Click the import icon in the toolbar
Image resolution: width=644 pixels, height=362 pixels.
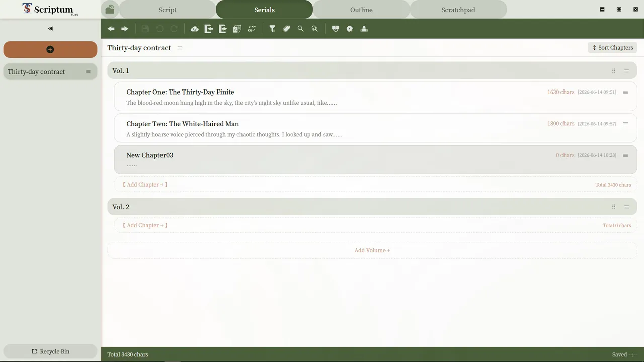[209, 29]
